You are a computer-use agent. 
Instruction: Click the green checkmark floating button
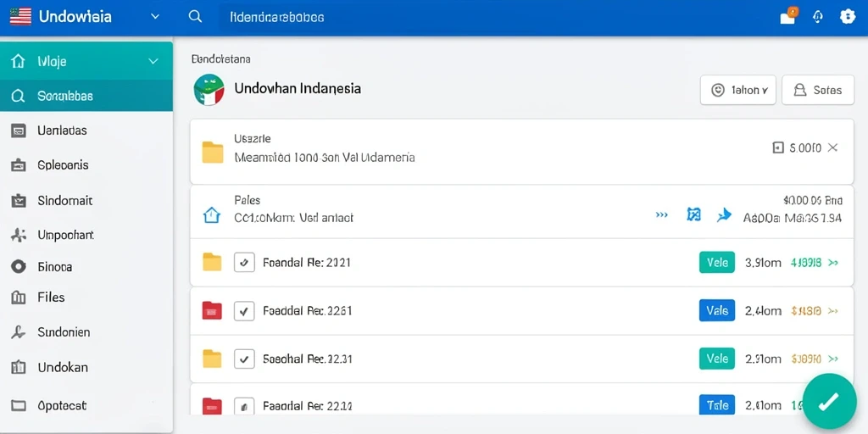[x=829, y=401]
